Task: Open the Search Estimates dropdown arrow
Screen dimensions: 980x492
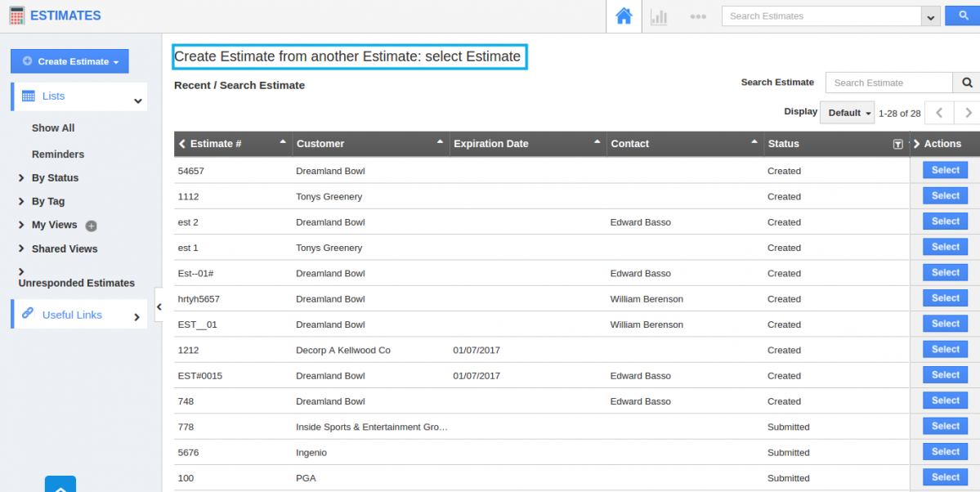Action: click(x=930, y=17)
